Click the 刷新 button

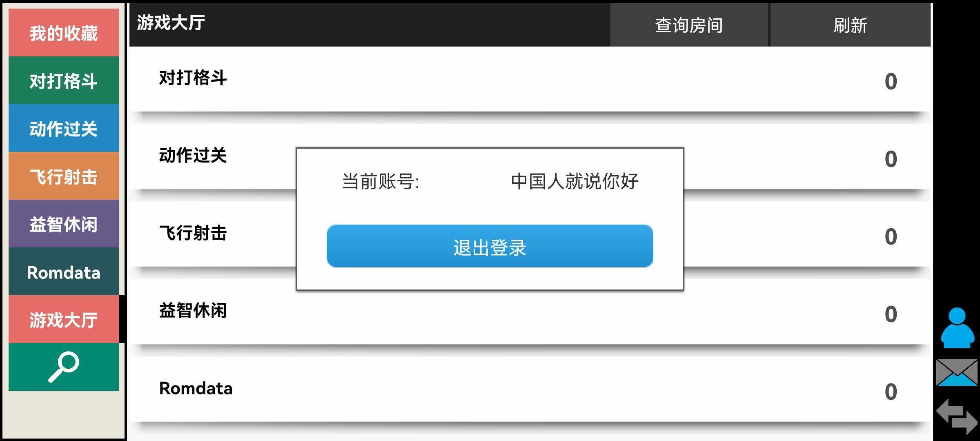850,25
